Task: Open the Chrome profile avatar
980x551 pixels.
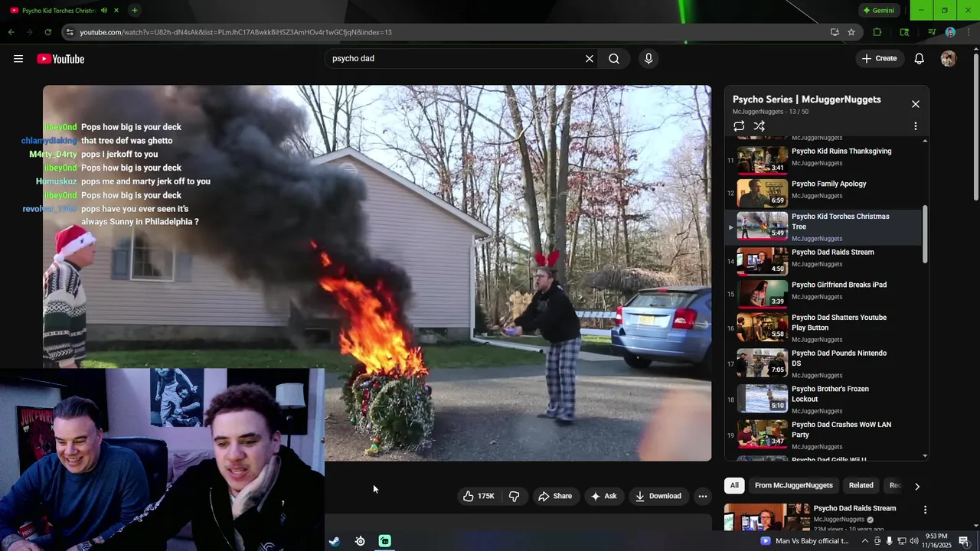Action: click(x=950, y=32)
